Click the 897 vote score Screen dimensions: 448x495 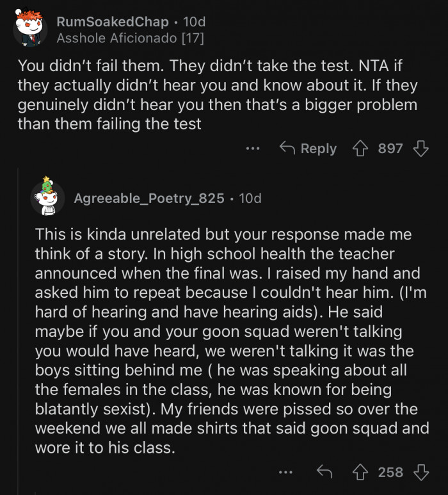tap(390, 149)
